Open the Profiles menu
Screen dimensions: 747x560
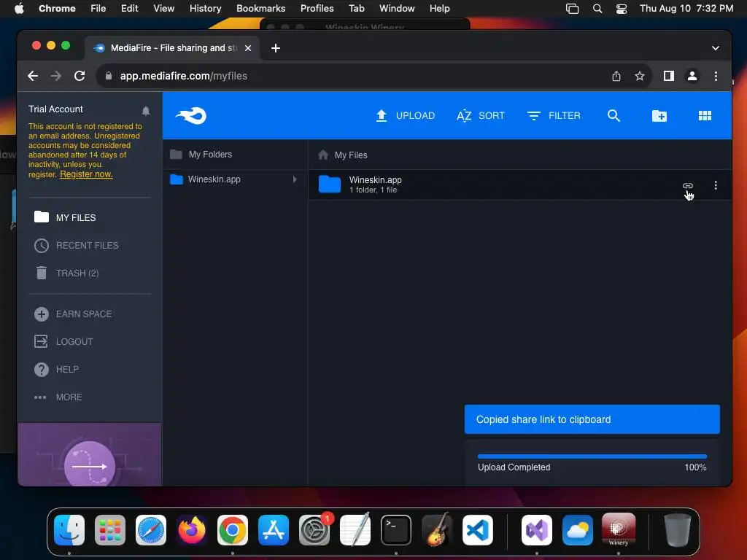pos(317,8)
